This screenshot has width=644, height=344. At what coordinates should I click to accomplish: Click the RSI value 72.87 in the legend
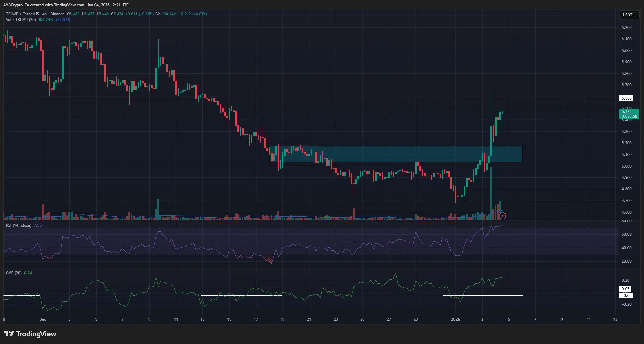39,225
